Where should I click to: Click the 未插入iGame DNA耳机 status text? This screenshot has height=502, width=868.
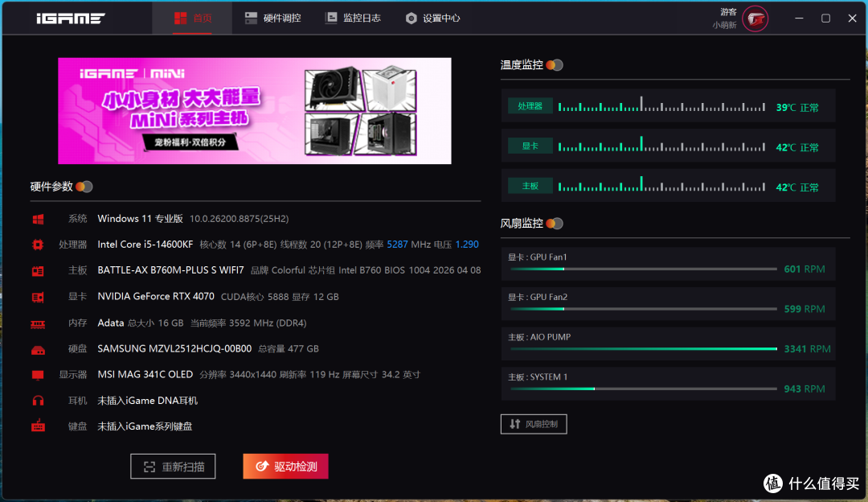tap(147, 401)
